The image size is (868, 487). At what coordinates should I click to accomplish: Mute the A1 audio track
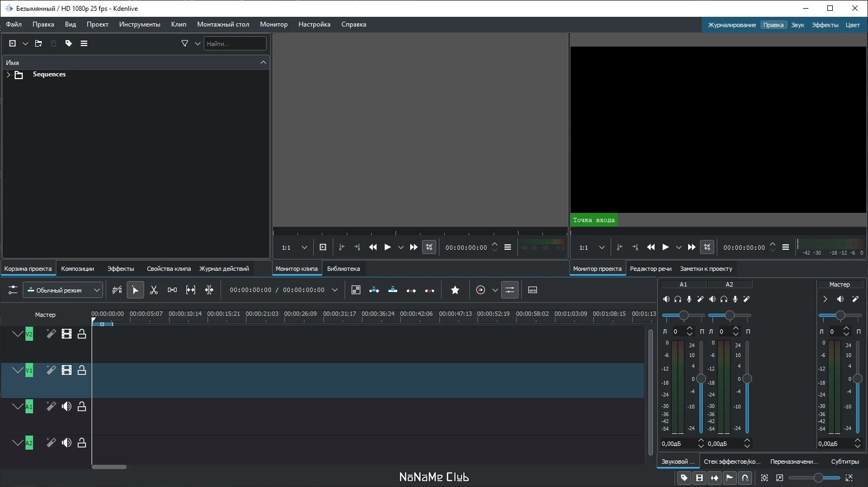click(67, 407)
